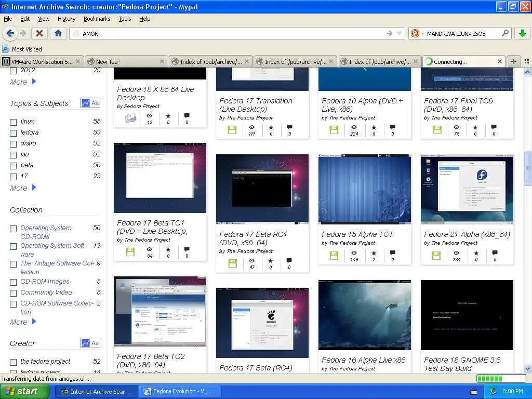Open the File menu

click(x=8, y=19)
